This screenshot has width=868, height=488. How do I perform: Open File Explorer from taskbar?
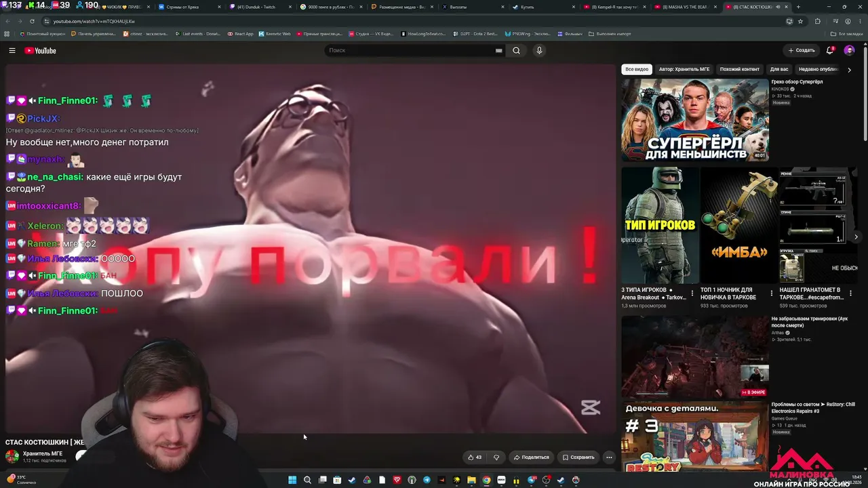coord(471,480)
